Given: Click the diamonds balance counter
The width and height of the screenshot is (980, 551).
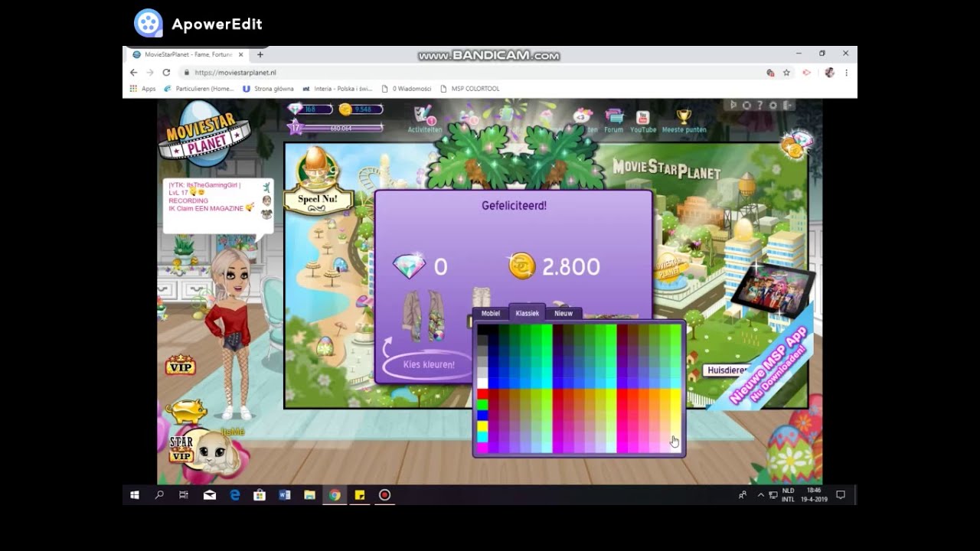Looking at the screenshot, I should tap(309, 109).
